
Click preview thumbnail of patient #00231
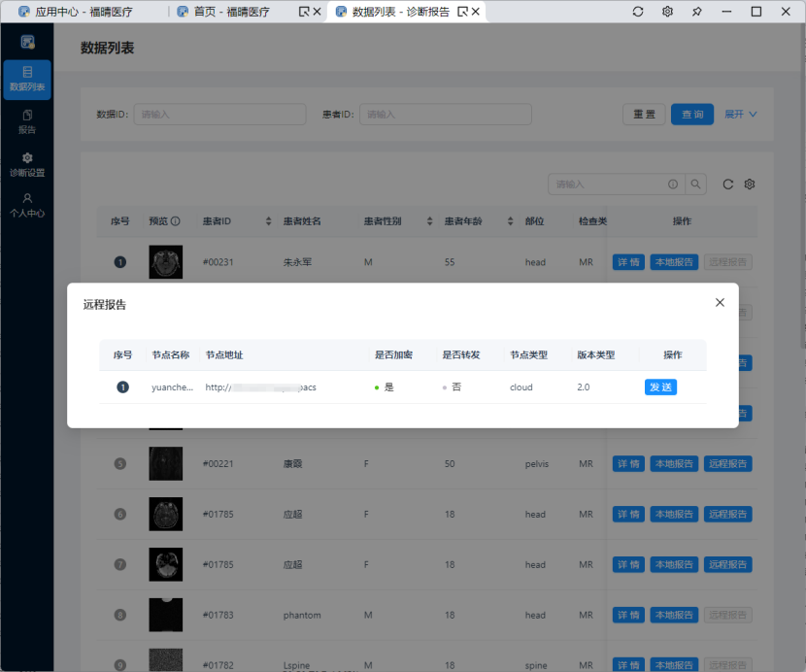(165, 262)
